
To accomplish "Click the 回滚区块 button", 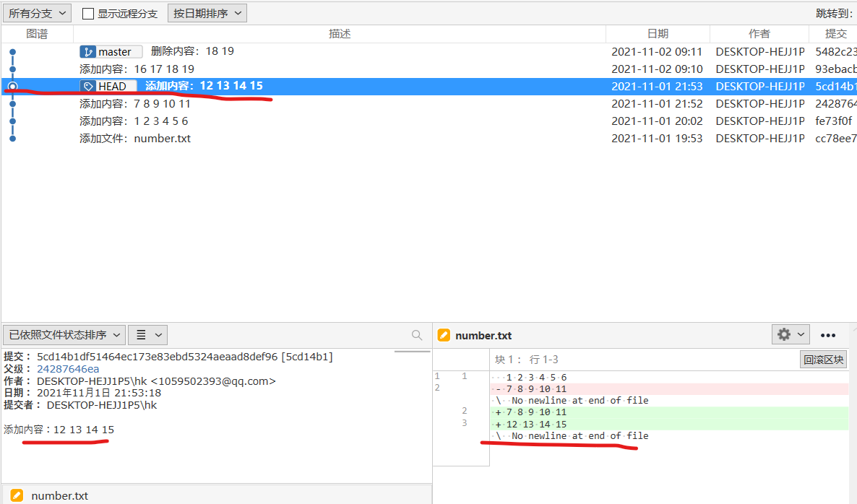I will [824, 360].
